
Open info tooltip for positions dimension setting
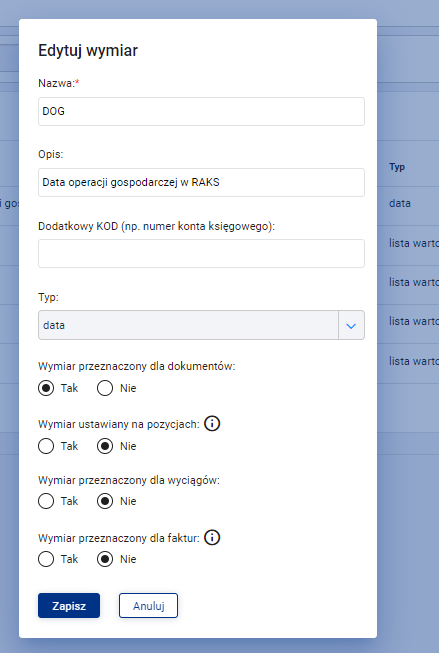point(212,424)
